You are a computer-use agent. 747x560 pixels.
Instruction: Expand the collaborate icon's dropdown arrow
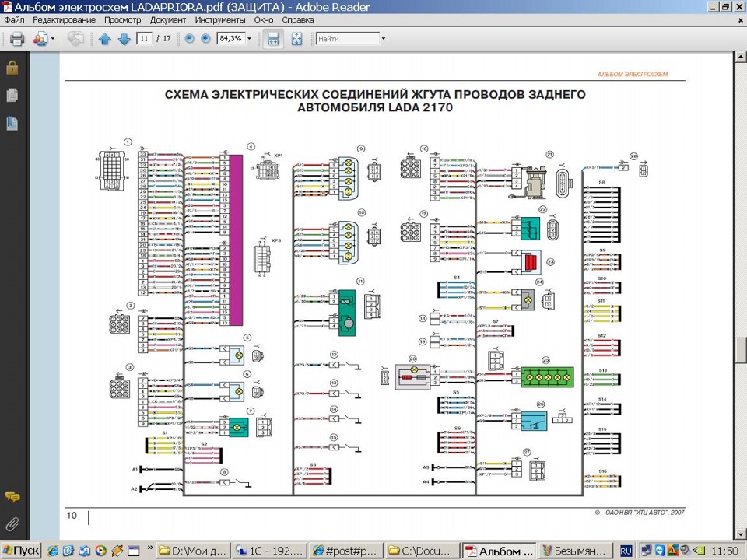pyautogui.click(x=52, y=39)
